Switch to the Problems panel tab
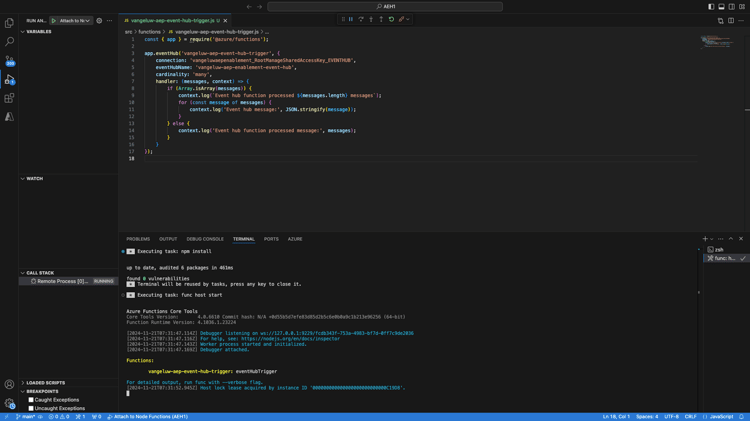Viewport: 750px width, 421px height. pos(138,239)
